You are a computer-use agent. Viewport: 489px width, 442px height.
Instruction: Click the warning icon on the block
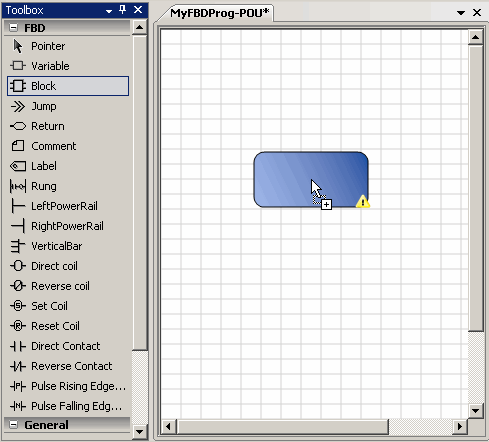(x=363, y=202)
